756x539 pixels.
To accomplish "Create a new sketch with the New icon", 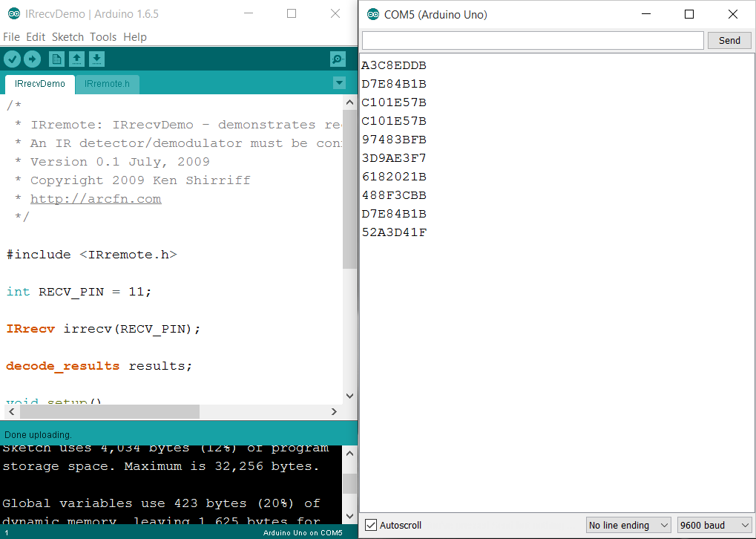I will point(56,59).
